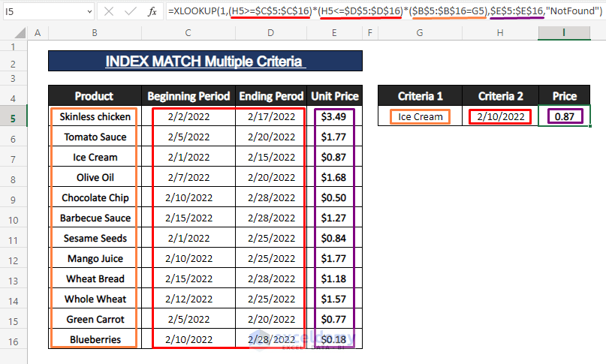Viewport: 606px width, 364px height.
Task: Select column G header
Action: tap(420, 33)
